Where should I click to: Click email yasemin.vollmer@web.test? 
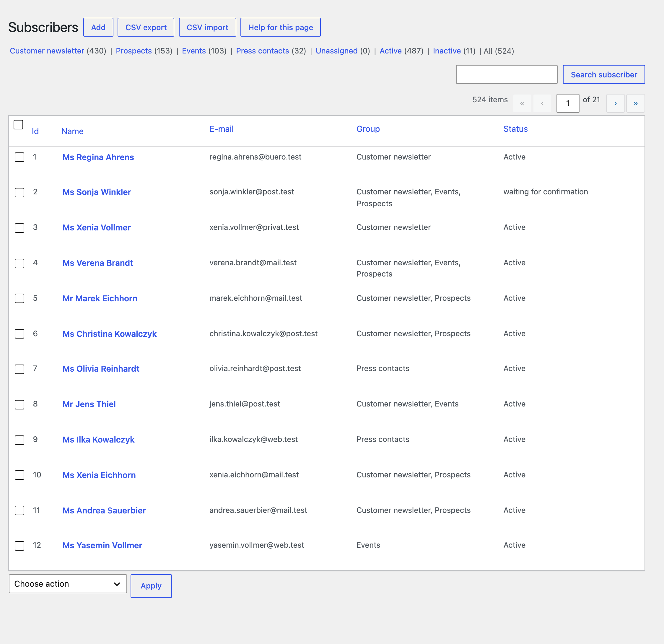tap(256, 545)
